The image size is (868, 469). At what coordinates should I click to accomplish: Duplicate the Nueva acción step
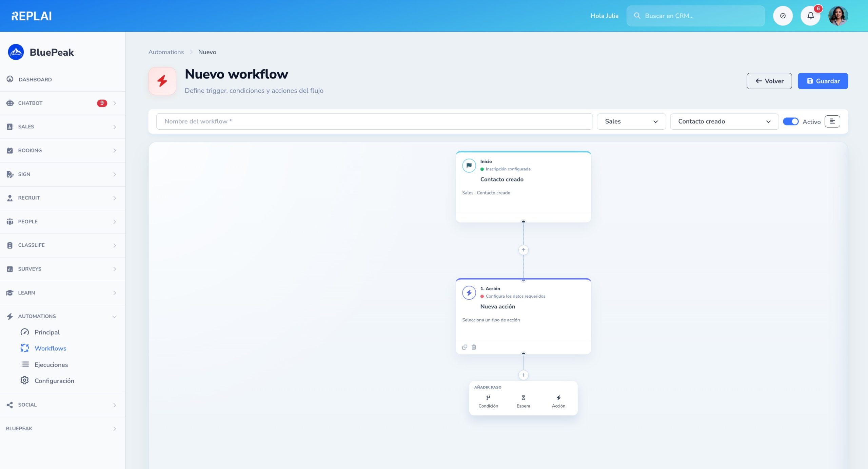coord(465,347)
